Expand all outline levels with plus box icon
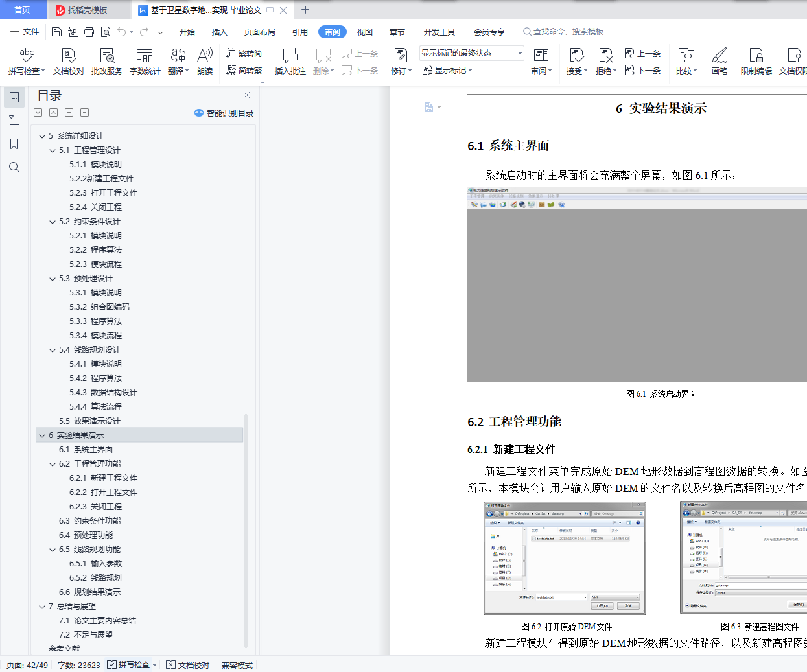Screen dimensions: 807x672 click(x=69, y=113)
